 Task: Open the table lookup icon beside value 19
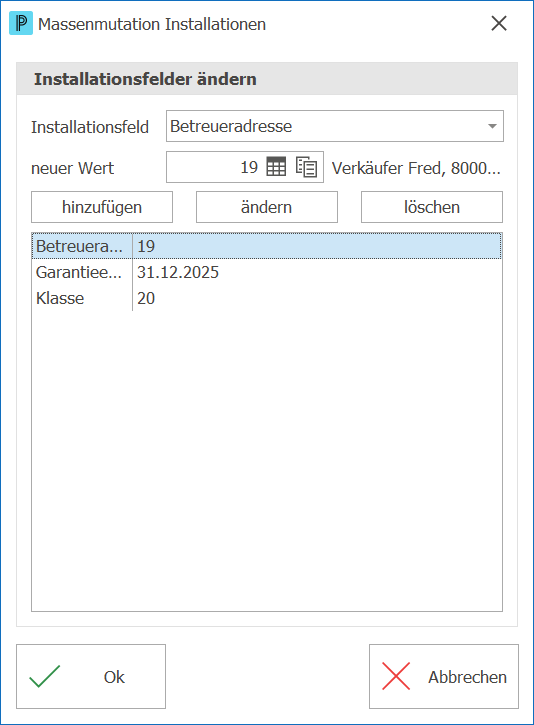276,167
